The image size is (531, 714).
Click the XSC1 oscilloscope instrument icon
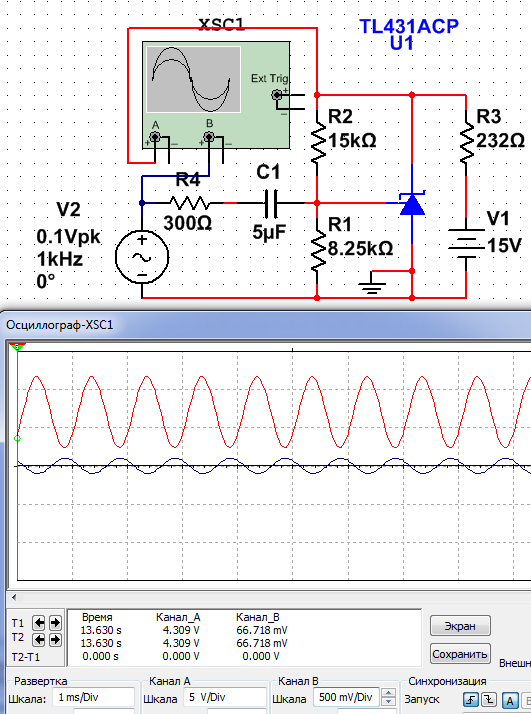[216, 95]
